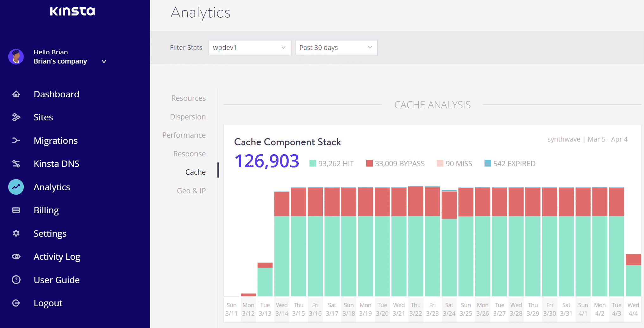Switch to the Performance analytics tab
Image resolution: width=644 pixels, height=328 pixels.
[184, 135]
